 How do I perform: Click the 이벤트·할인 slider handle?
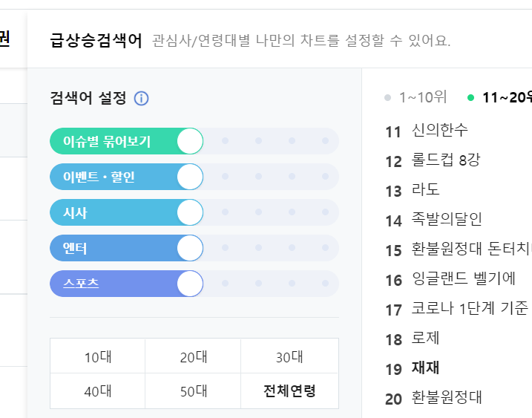pos(190,177)
